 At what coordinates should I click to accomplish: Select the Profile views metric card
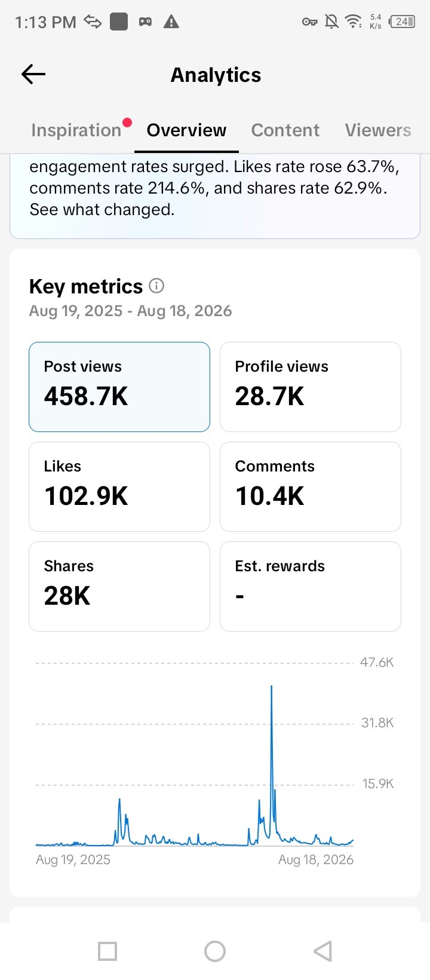311,387
